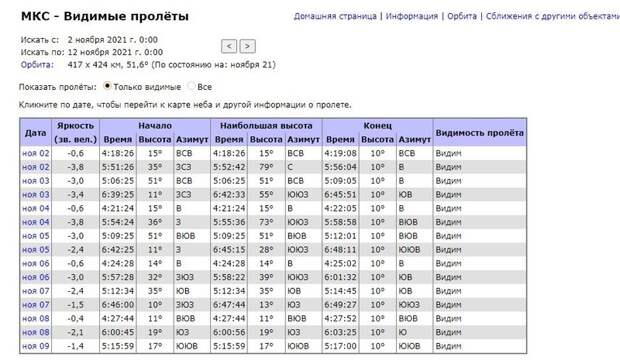Click the next period arrow button
The image size is (620, 364).
point(248,46)
